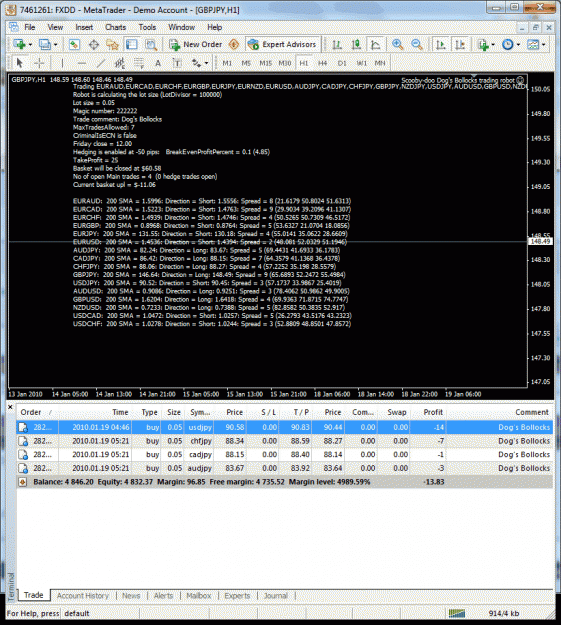Select the Arrows drawing tool icon
This screenshot has height=625, width=561.
[x=196, y=63]
